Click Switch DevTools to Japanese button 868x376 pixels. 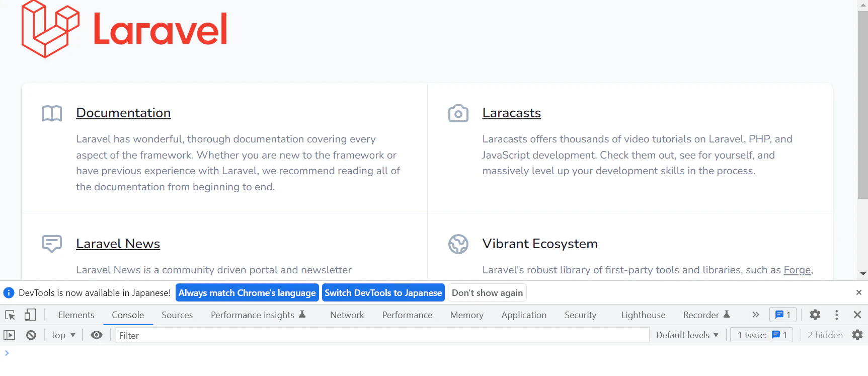click(x=383, y=293)
